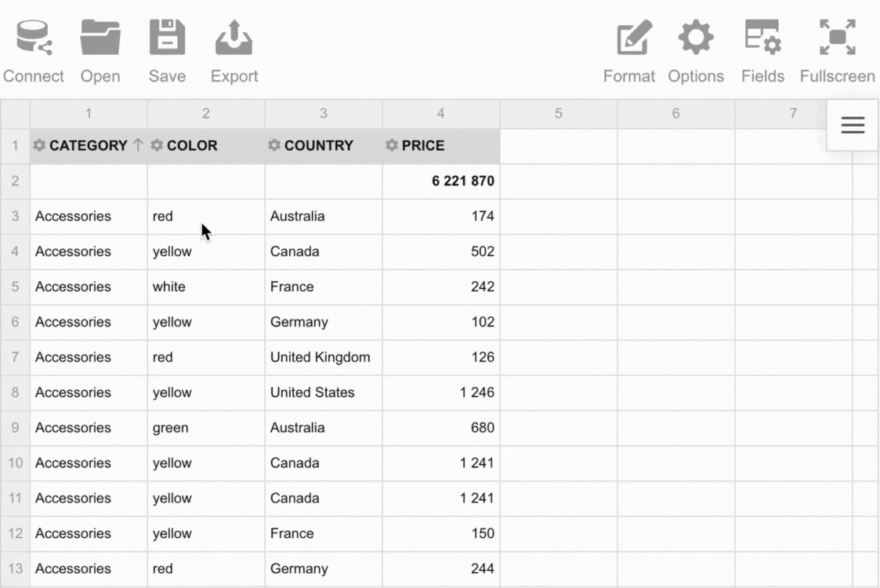The width and height of the screenshot is (880, 588).
Task: Select row number 13 header
Action: tap(15, 568)
